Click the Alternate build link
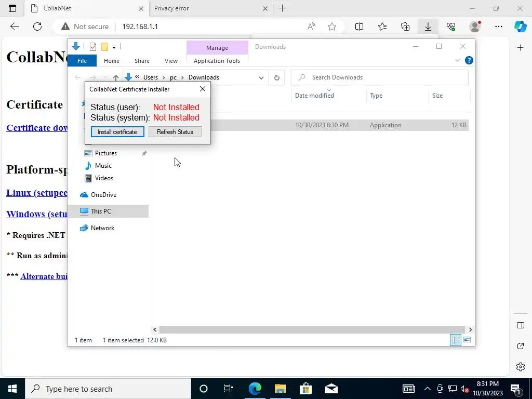 [44, 276]
